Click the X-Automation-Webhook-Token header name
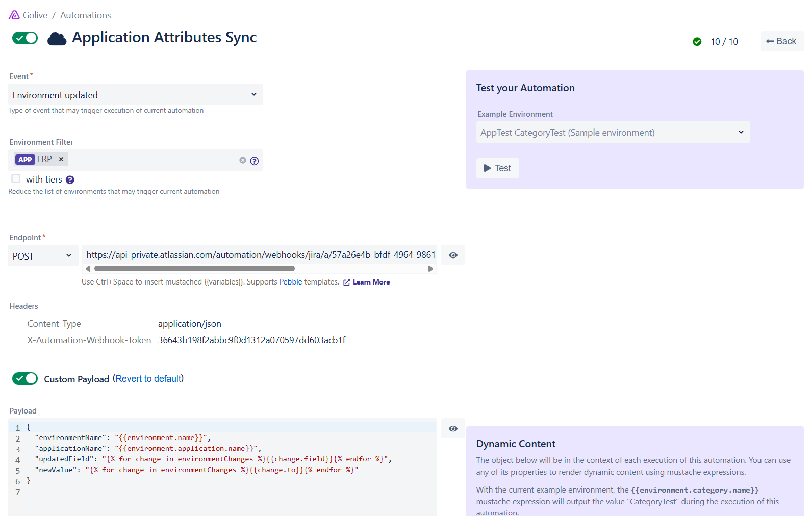 point(89,340)
